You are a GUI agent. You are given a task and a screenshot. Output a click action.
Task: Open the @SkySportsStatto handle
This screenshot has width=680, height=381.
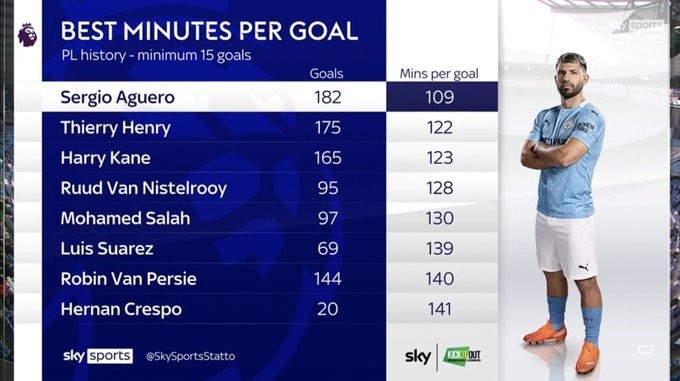pyautogui.click(x=190, y=356)
